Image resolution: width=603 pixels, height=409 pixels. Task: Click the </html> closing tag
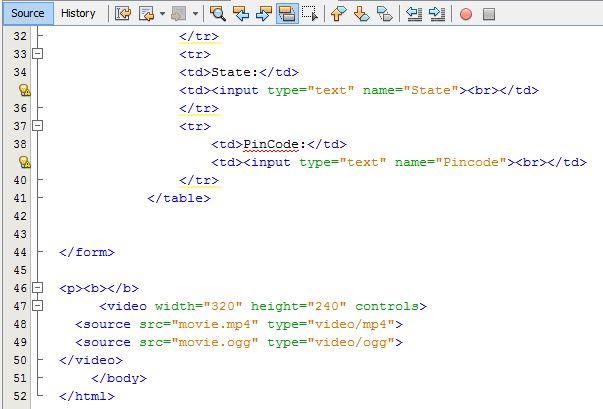pyautogui.click(x=87, y=396)
